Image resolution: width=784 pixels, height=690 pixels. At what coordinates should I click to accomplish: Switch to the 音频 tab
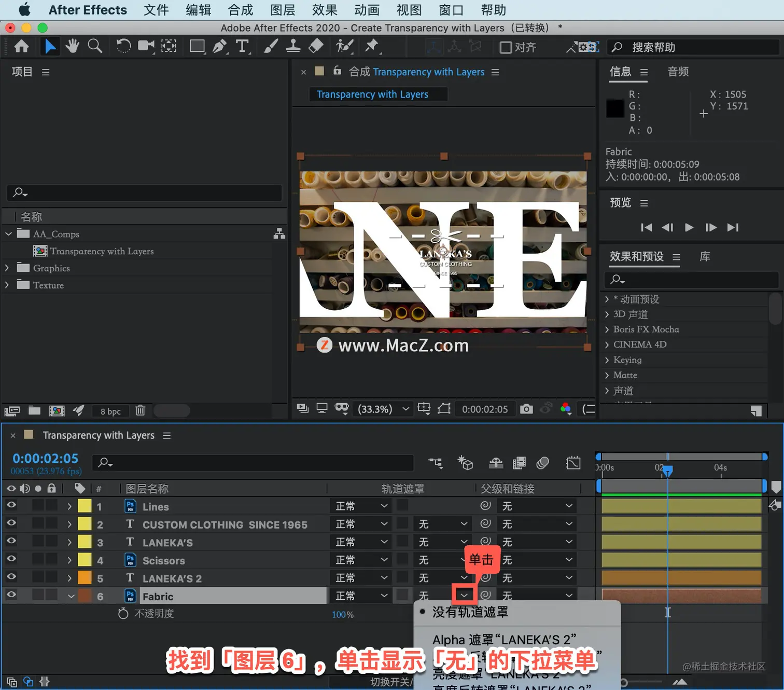click(678, 72)
